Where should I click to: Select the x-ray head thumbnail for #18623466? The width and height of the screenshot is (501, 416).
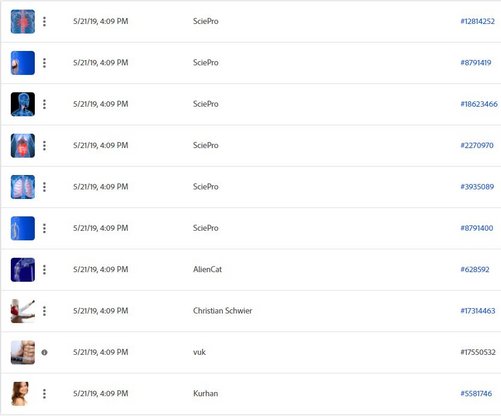point(23,104)
